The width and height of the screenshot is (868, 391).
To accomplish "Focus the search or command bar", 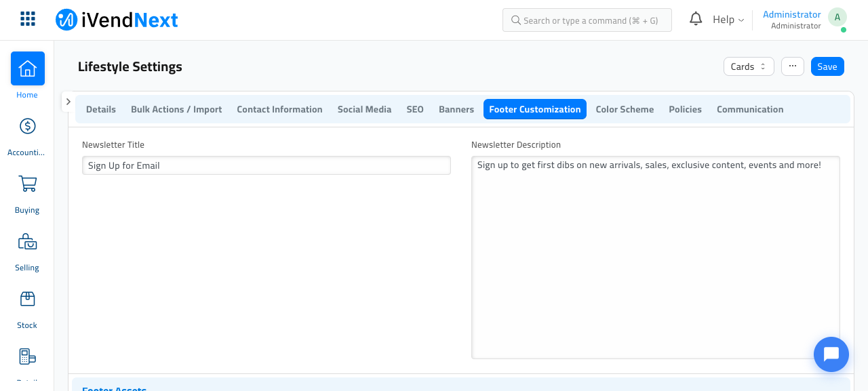I will tap(587, 20).
